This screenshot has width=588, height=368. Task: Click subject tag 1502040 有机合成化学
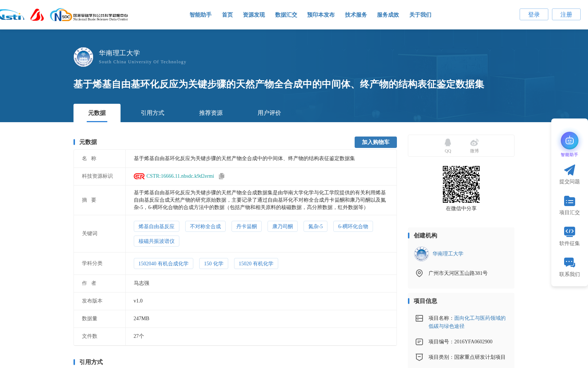click(164, 263)
